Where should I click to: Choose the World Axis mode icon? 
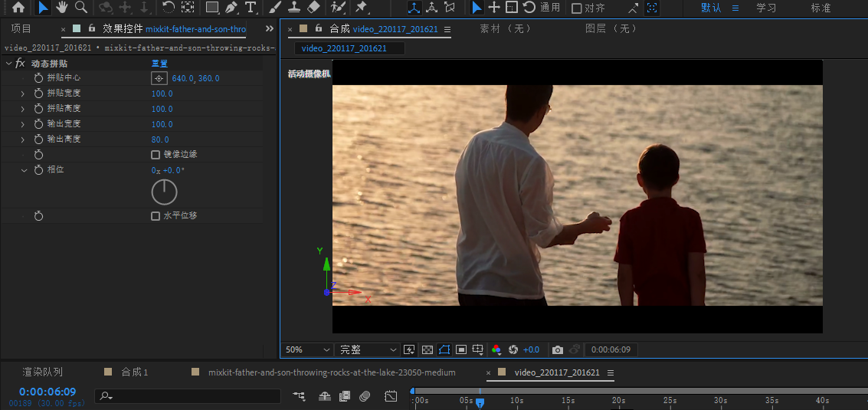432,7
